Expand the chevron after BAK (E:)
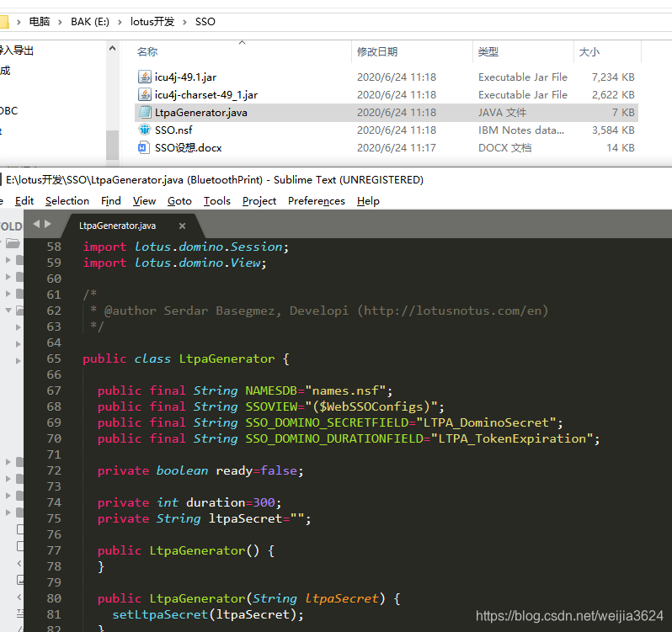This screenshot has width=672, height=632. tap(120, 22)
